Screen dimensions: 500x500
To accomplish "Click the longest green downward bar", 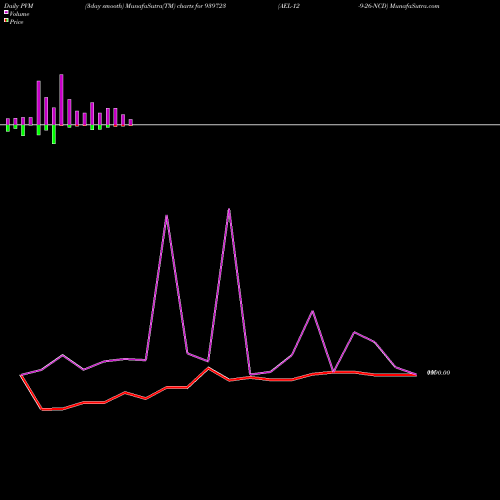I will [x=54, y=134].
